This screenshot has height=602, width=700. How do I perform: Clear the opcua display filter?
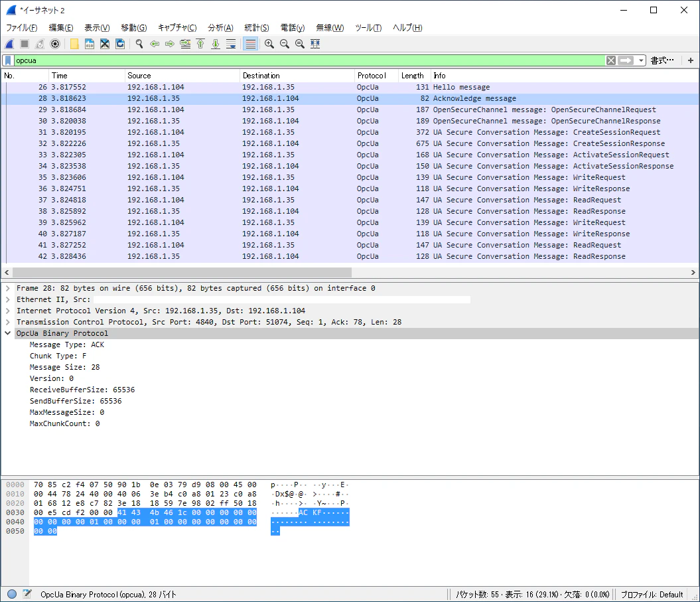click(x=610, y=60)
